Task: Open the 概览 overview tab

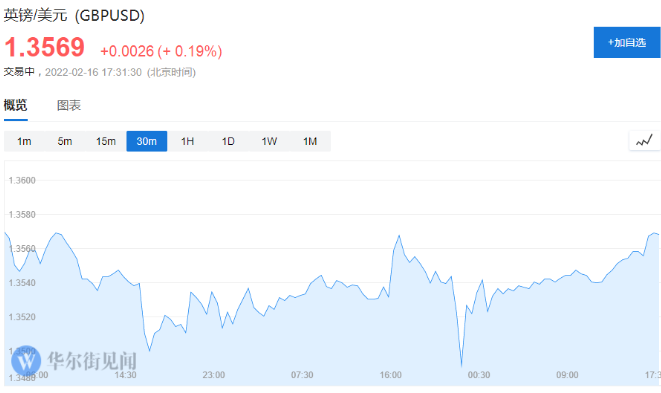Action: pos(16,105)
